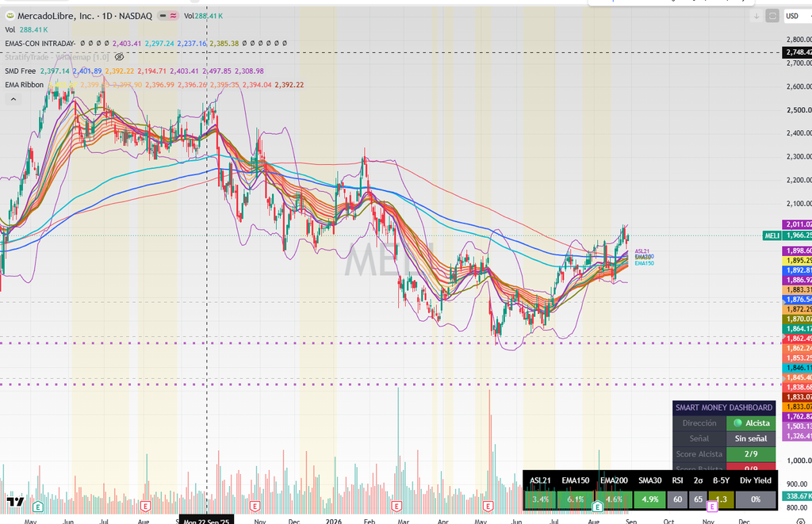Click the Div Yield 0% cell
This screenshot has width=812, height=524.
click(x=756, y=499)
